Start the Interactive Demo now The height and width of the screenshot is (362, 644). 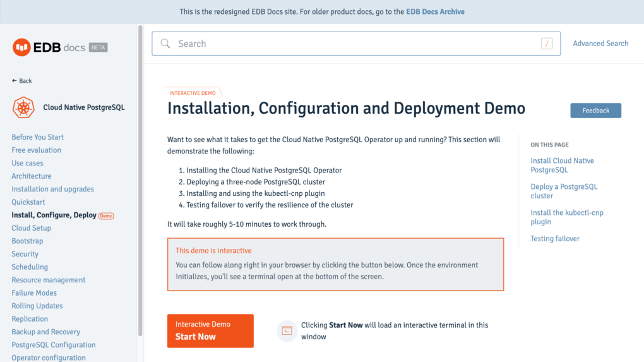pos(210,331)
